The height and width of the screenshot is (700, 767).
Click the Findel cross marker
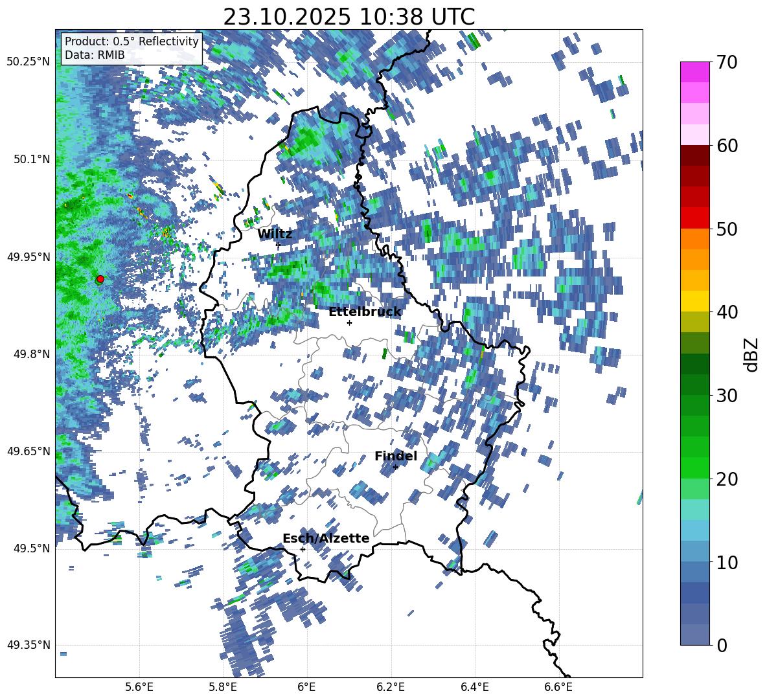396,468
